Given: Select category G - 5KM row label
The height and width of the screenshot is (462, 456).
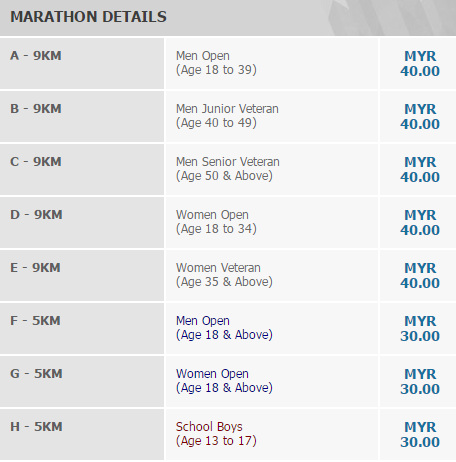Looking at the screenshot, I should (x=36, y=374).
